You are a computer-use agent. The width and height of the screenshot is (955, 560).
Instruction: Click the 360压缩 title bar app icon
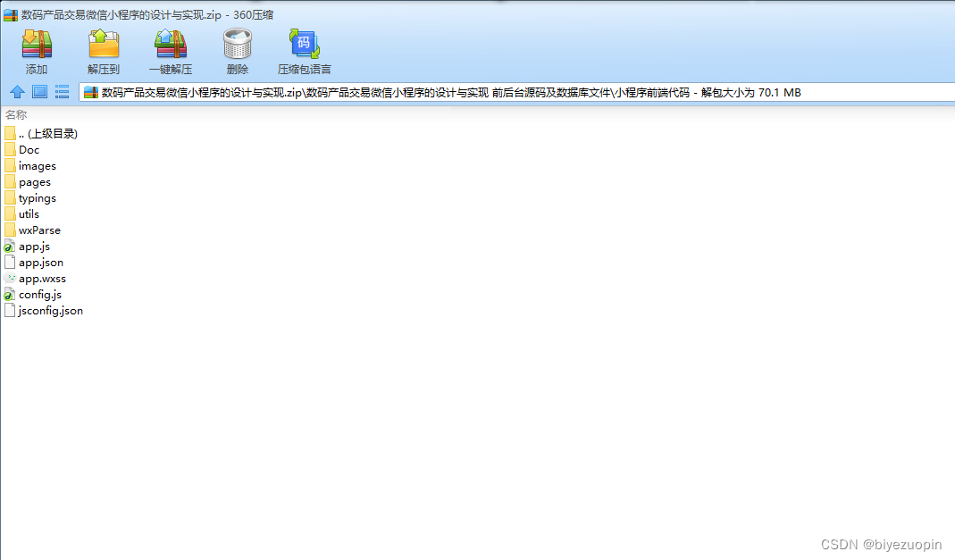coord(11,14)
